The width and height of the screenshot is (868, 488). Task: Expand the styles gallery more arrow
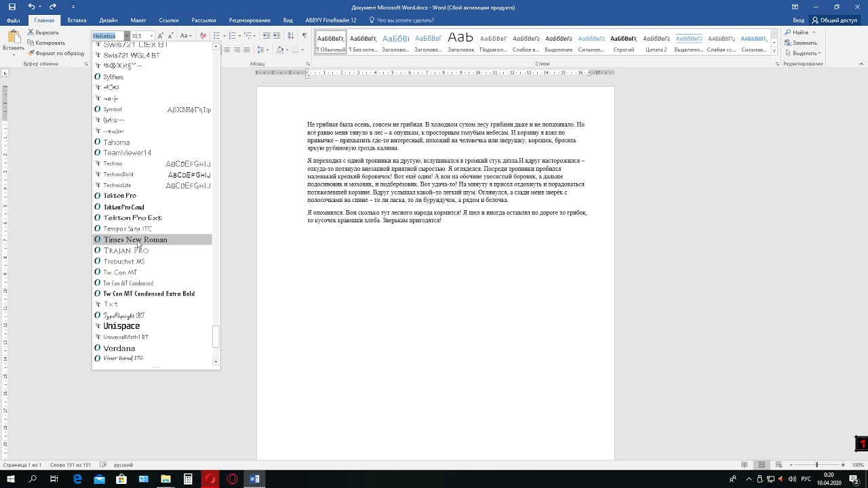click(x=774, y=51)
